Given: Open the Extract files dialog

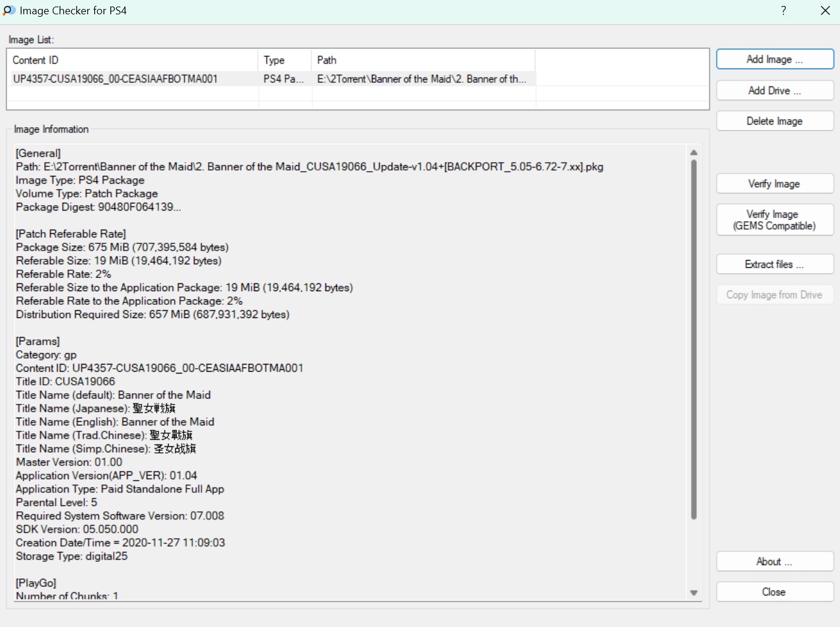Looking at the screenshot, I should [x=774, y=264].
